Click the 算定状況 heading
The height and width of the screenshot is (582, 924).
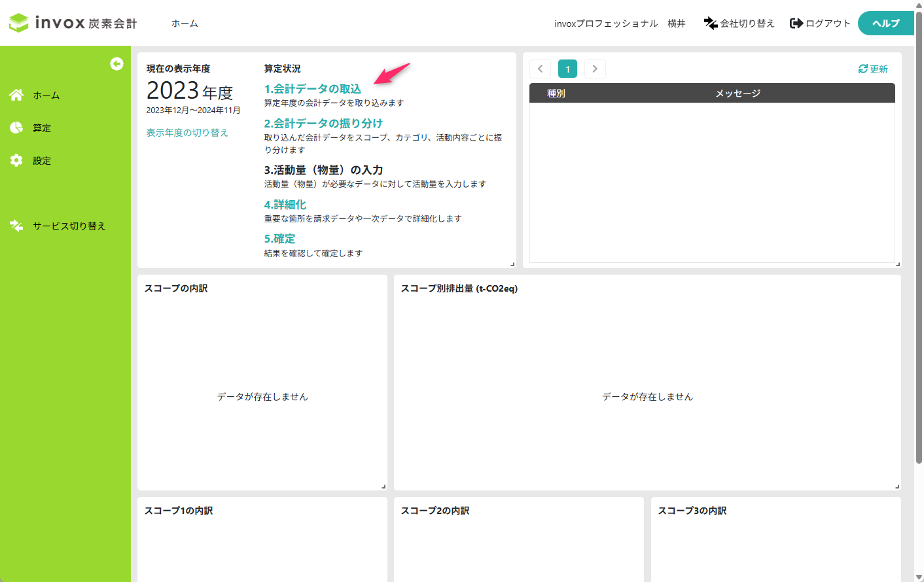pyautogui.click(x=283, y=69)
